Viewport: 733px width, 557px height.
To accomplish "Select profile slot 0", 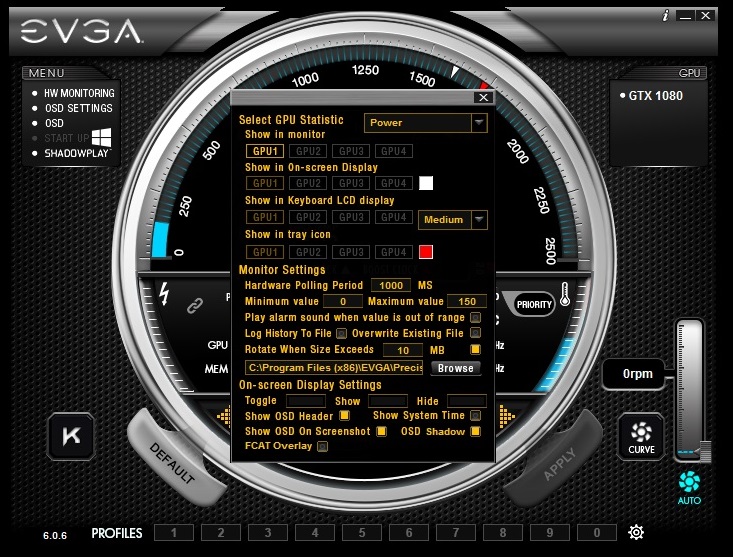I will coord(596,533).
